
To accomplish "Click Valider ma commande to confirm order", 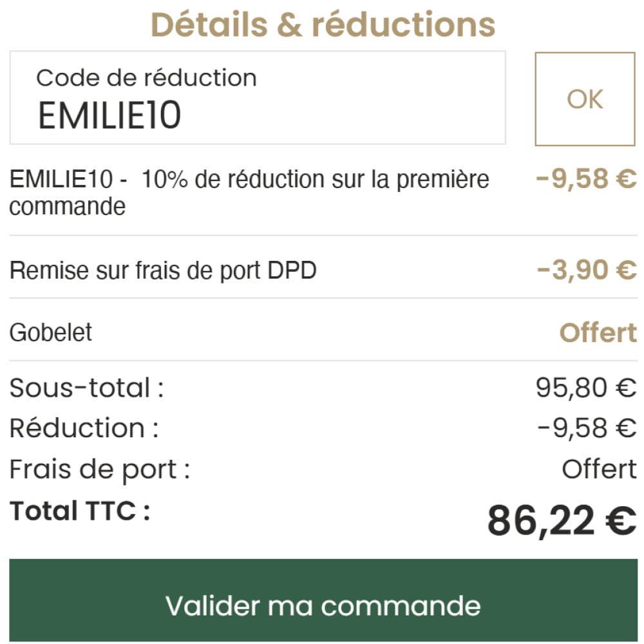I will click(x=322, y=604).
